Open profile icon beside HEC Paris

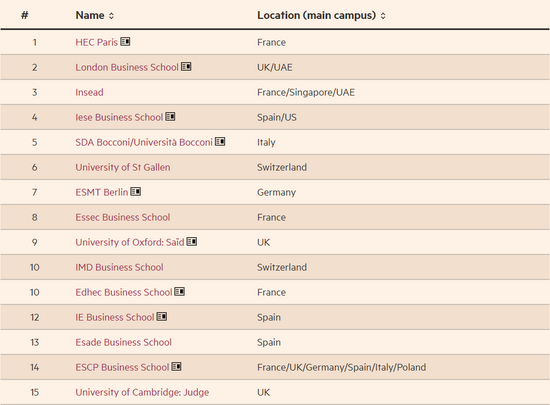click(x=125, y=41)
